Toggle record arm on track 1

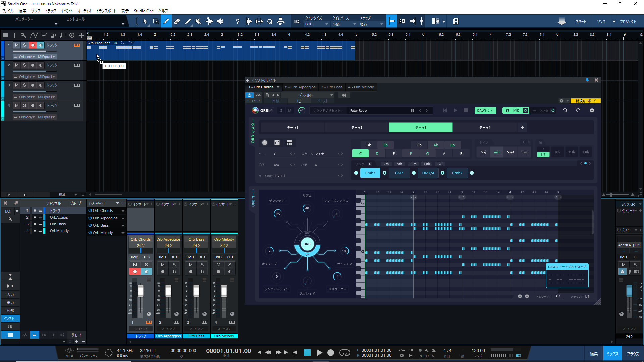tap(33, 45)
